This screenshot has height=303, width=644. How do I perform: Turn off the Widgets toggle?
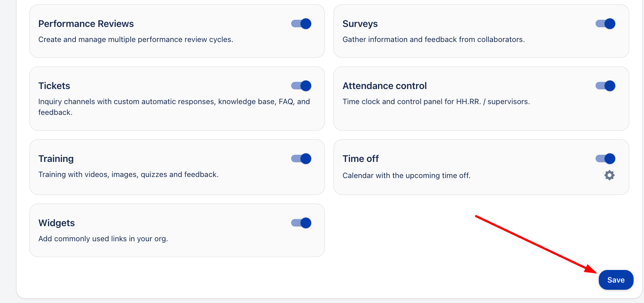[x=301, y=223]
